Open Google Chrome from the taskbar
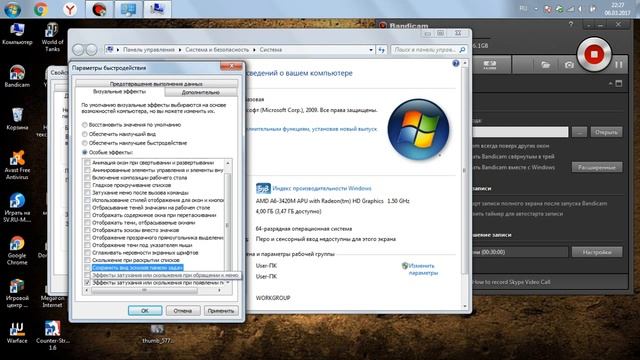Screen dimensions: 640x360 click(x=41, y=9)
